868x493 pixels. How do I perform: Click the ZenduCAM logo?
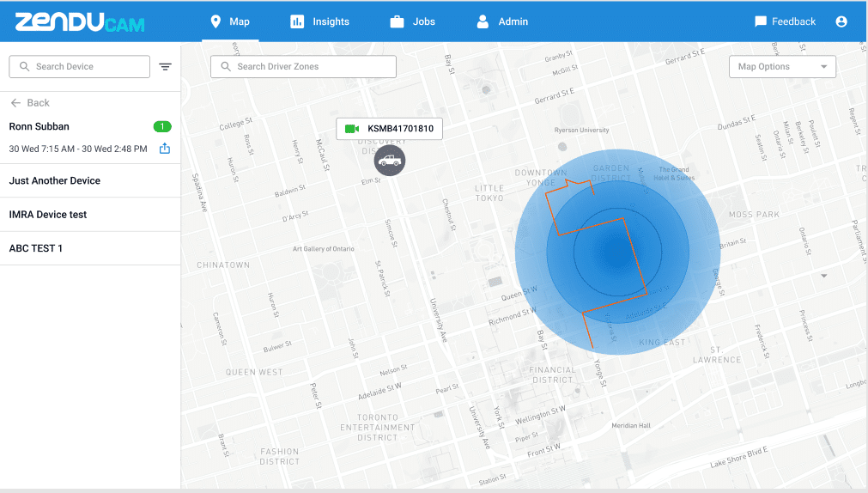80,21
